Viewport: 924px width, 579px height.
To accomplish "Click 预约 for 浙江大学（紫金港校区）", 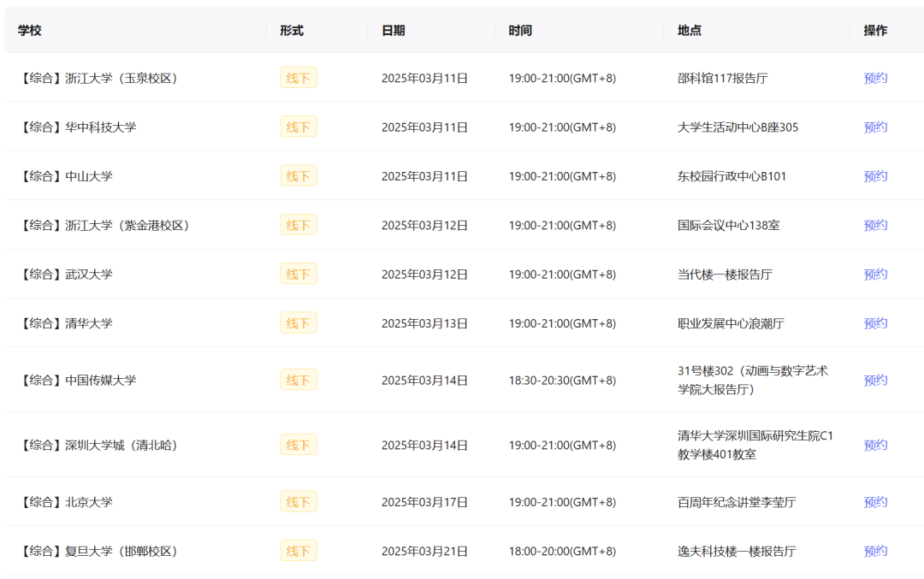I will click(x=875, y=224).
